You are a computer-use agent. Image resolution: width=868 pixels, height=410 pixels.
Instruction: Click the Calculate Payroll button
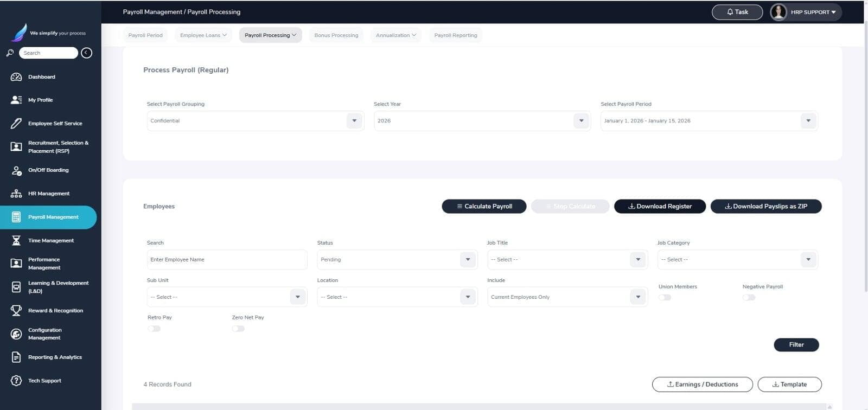[x=484, y=207]
